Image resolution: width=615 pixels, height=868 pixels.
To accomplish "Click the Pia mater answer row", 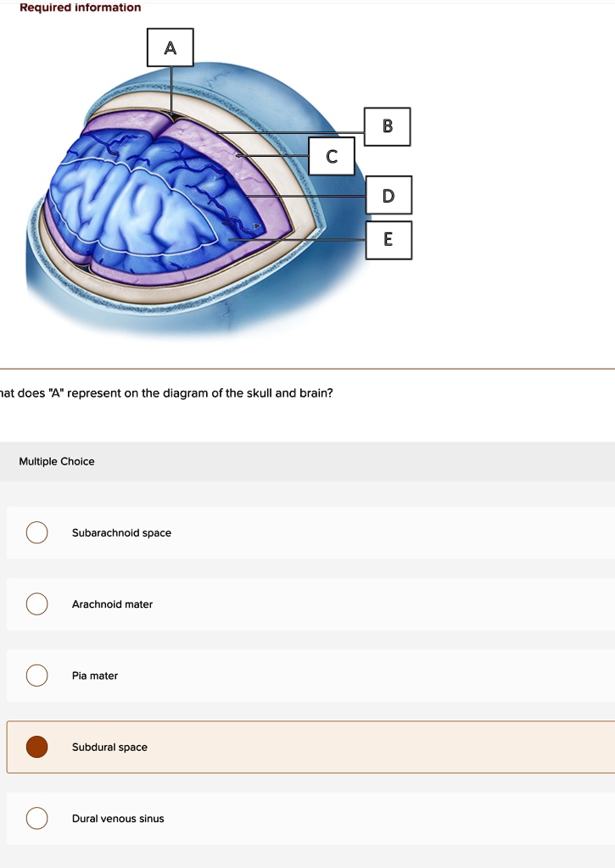I will (254, 676).
